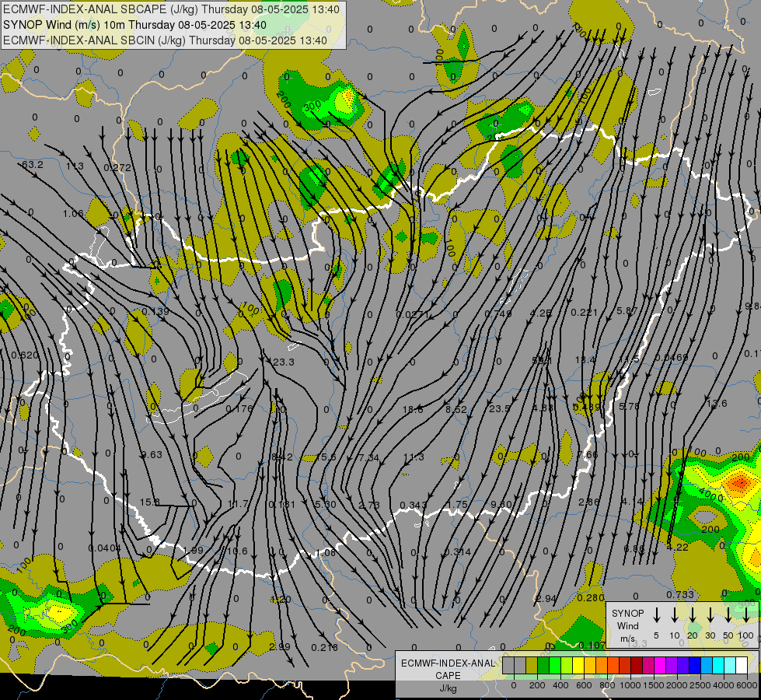
Task: Click the SYNOP Wind m/s legend label
Action: coord(627,625)
